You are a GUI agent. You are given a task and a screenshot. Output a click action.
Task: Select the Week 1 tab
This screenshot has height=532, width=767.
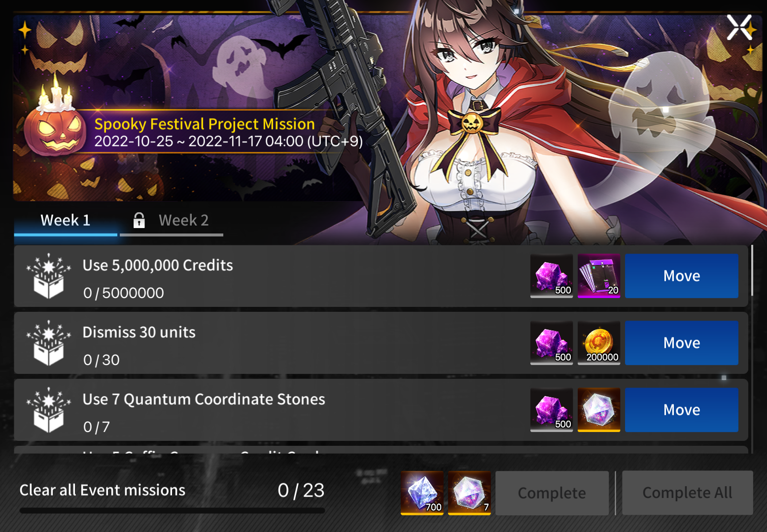(66, 221)
